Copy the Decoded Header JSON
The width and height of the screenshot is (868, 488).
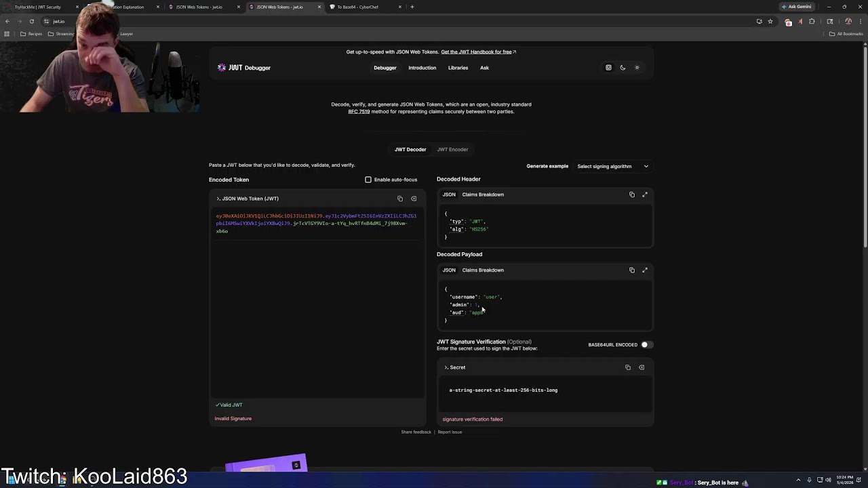[x=632, y=195]
